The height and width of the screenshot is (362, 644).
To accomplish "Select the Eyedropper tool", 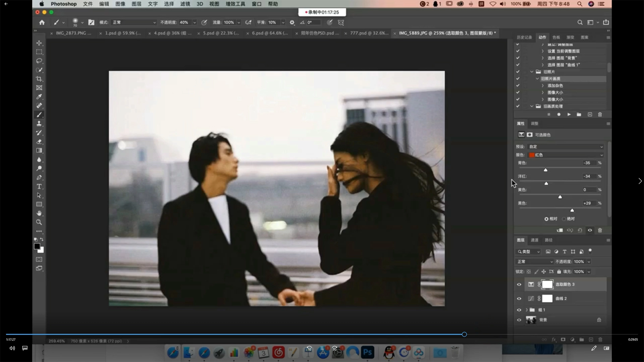I will tap(39, 97).
